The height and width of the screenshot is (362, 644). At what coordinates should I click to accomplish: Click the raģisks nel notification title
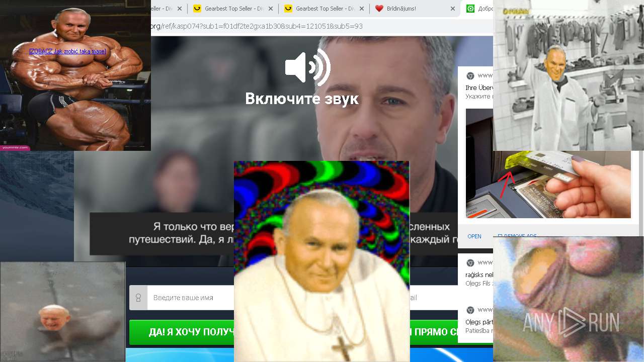tap(479, 275)
